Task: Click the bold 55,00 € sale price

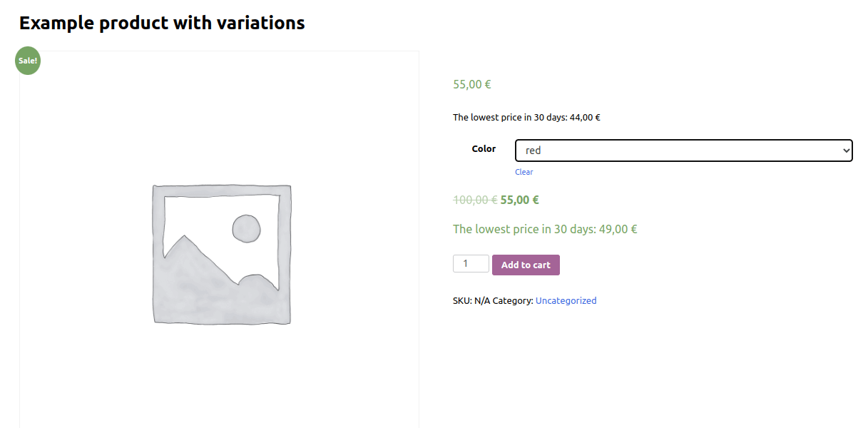Action: coord(519,200)
